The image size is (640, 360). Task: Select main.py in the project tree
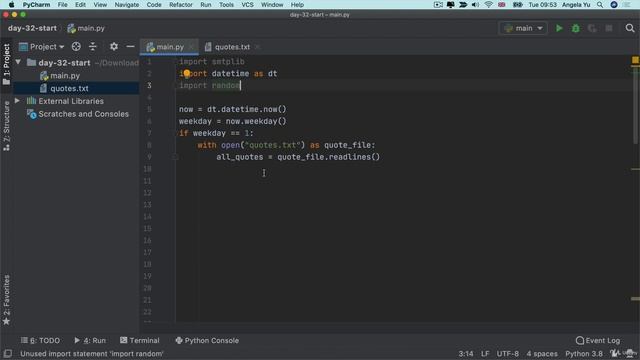65,76
